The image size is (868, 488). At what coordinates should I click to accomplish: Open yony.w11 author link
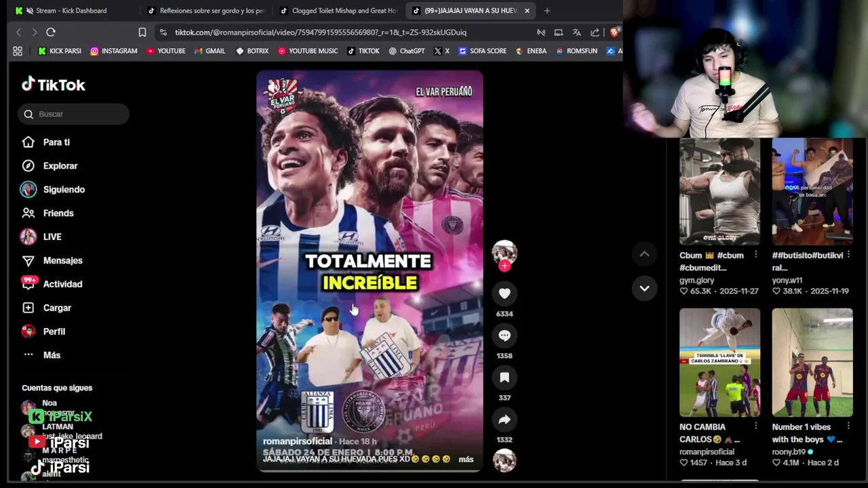click(787, 280)
